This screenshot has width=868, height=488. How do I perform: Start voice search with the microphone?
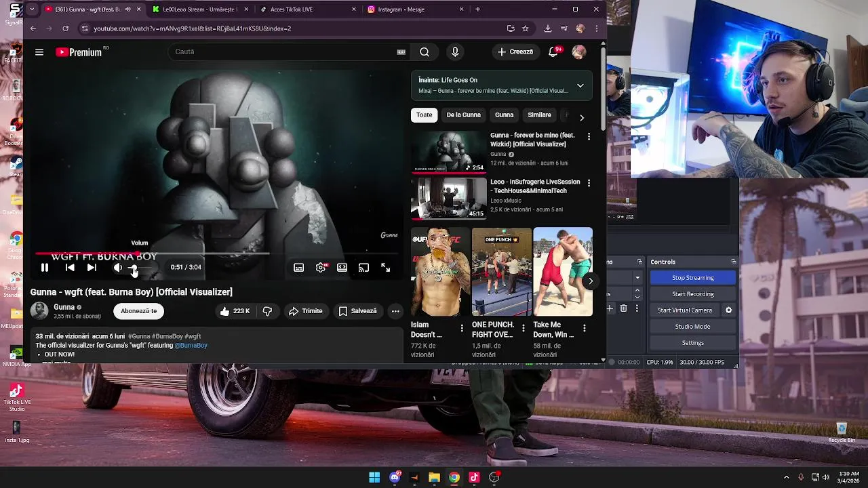(x=455, y=52)
